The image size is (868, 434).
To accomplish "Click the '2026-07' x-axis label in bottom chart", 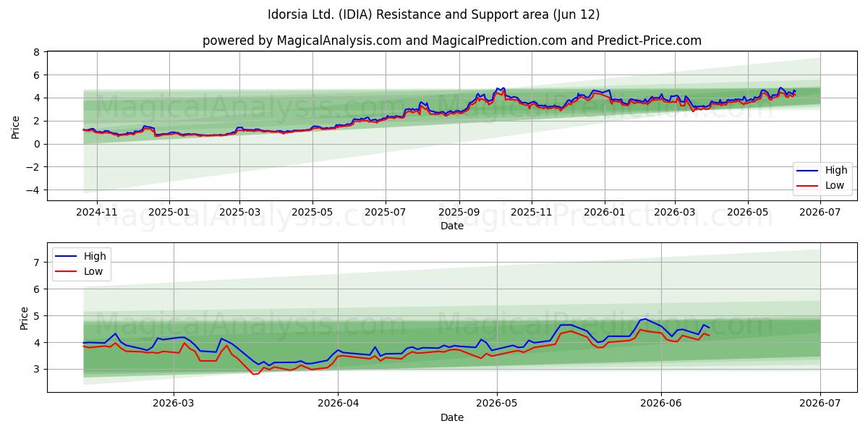I will point(820,404).
